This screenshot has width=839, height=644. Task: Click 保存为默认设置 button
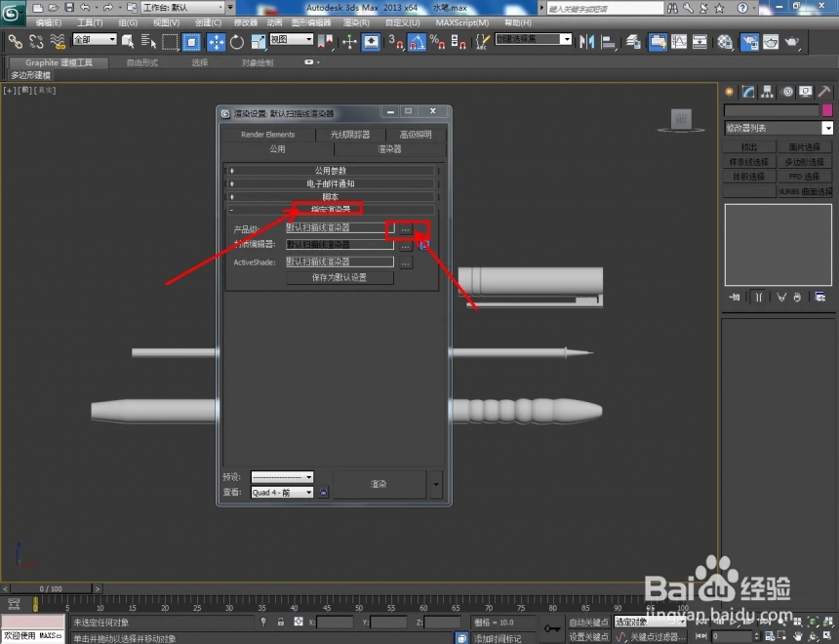pos(340,277)
